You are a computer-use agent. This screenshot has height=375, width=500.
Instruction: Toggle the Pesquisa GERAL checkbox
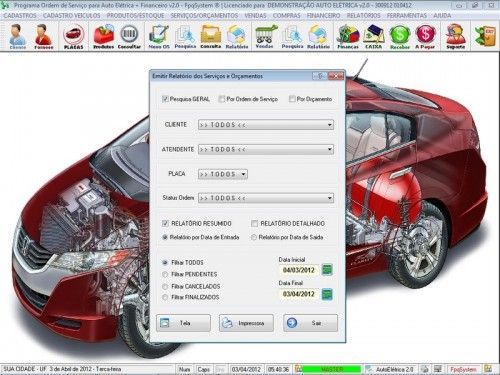pos(165,99)
